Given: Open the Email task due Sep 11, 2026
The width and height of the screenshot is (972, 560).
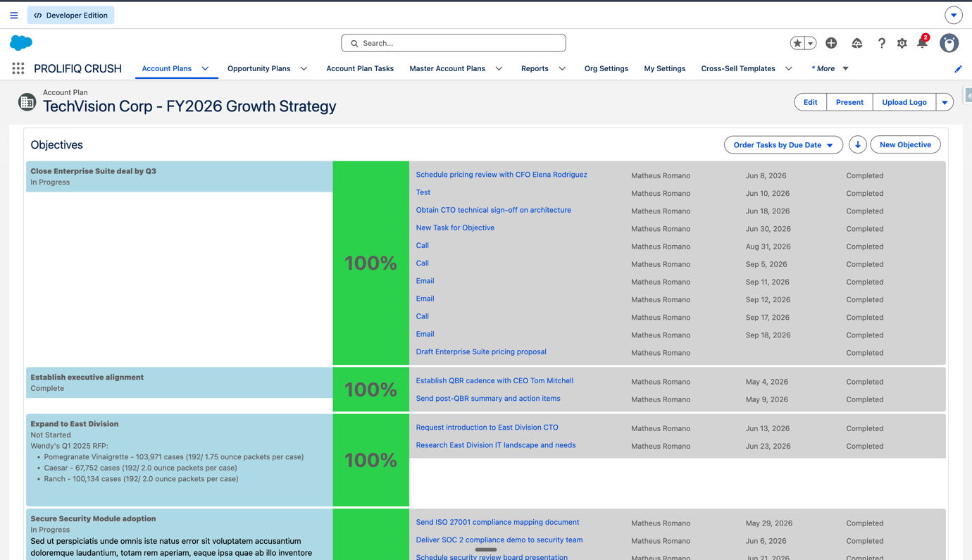Looking at the screenshot, I should click(425, 280).
